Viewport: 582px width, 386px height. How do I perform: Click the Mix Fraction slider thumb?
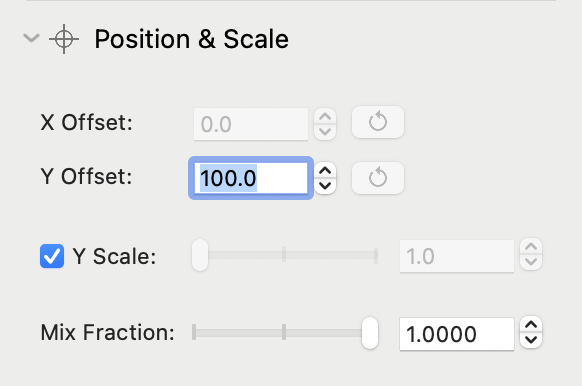pos(370,333)
